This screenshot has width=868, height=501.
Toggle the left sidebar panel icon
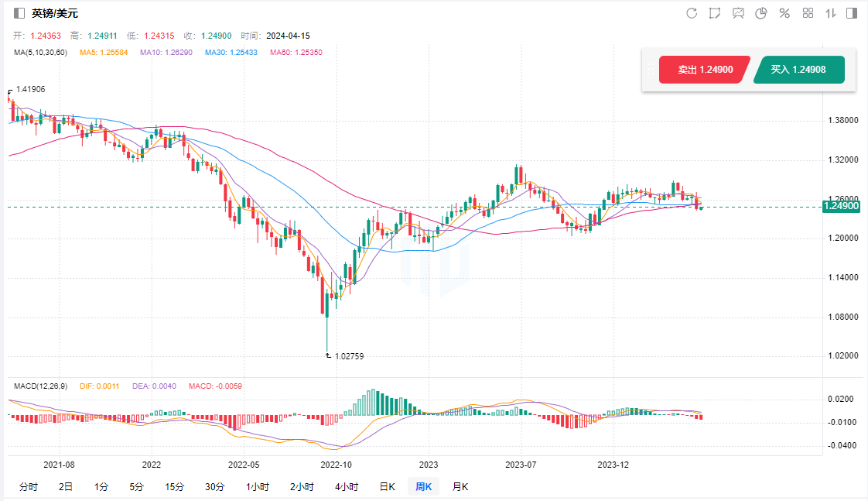(19, 13)
